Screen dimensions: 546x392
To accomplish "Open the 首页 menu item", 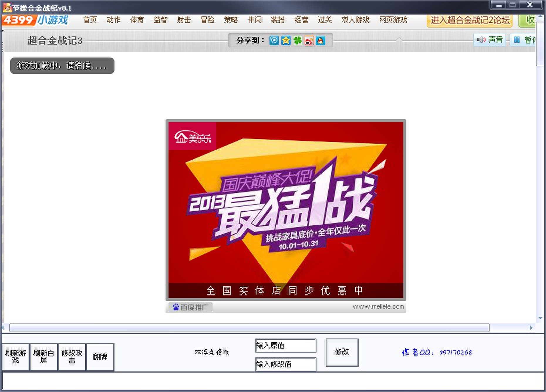I will point(90,20).
